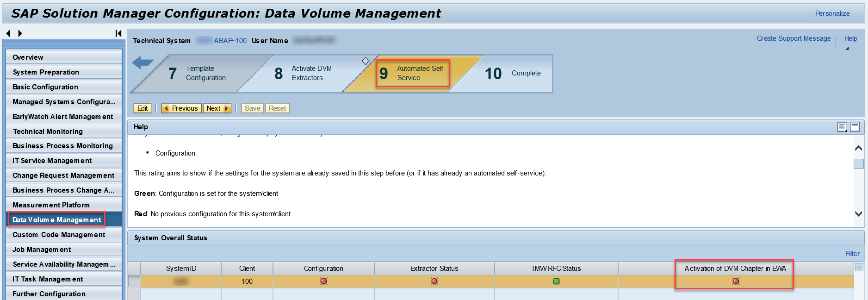Click the status table scroll up arrow
This screenshot has height=300, width=868.
[x=859, y=267]
